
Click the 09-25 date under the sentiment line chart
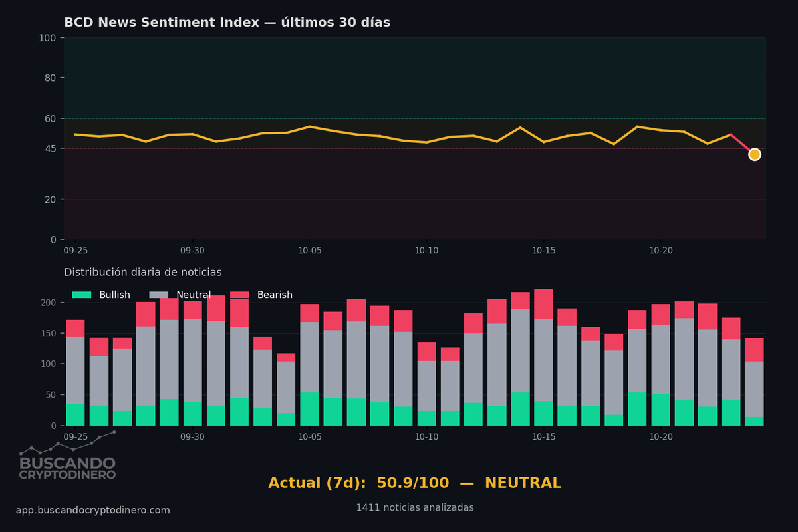point(75,251)
